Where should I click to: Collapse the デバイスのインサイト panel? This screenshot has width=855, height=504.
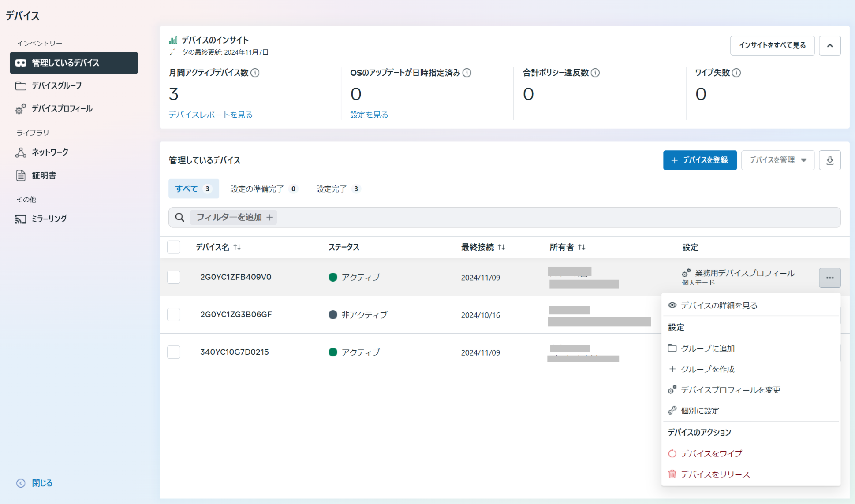[x=829, y=45]
